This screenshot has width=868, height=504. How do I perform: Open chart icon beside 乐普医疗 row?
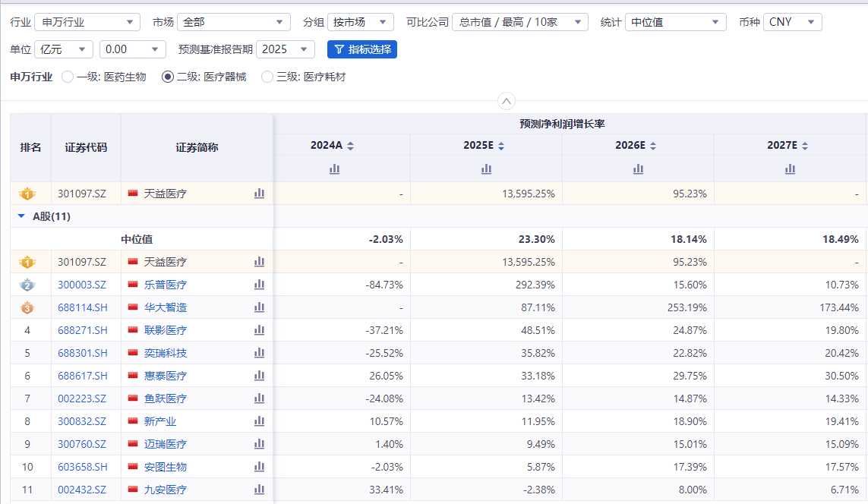[x=259, y=285]
